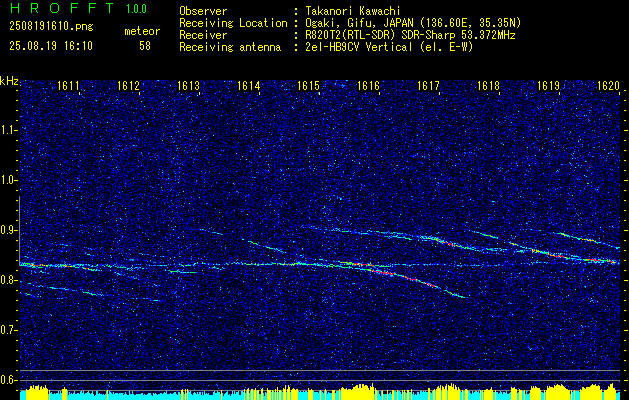Select the meteor count value 58

145,46
